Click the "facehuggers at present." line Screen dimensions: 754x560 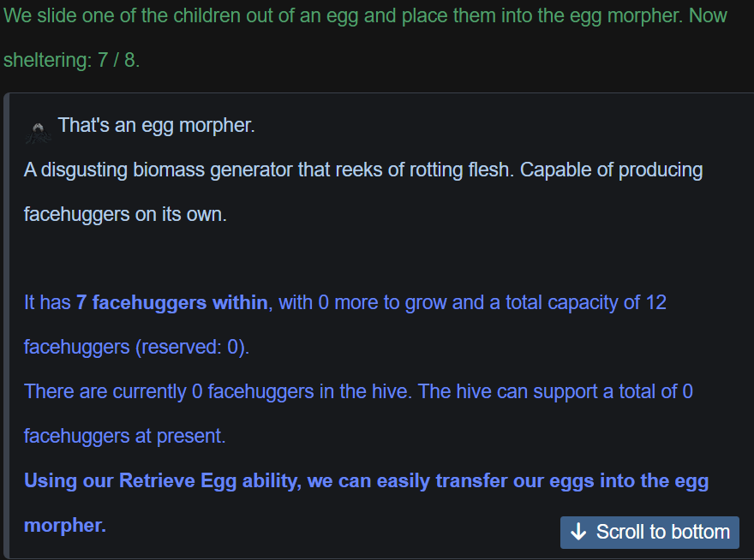(124, 436)
